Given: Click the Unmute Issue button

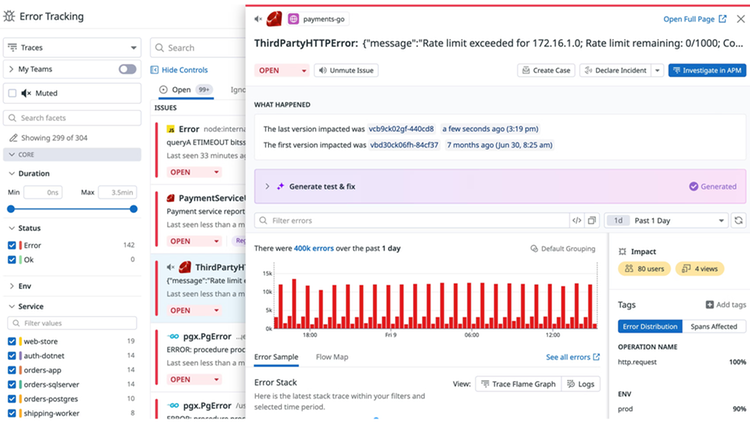Looking at the screenshot, I should click(346, 70).
